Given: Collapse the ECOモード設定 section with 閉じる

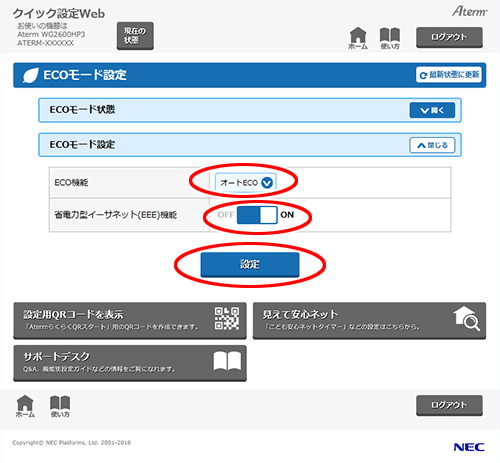Looking at the screenshot, I should click(x=432, y=145).
